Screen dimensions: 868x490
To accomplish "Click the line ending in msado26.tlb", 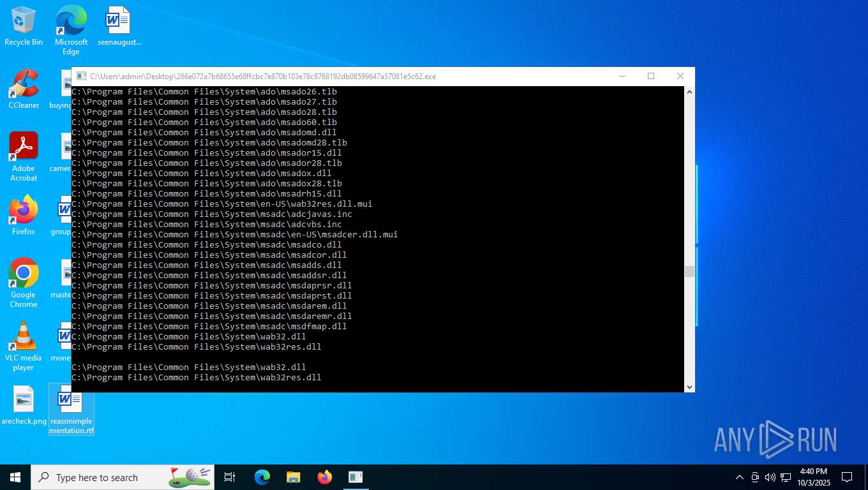I will (x=204, y=92).
